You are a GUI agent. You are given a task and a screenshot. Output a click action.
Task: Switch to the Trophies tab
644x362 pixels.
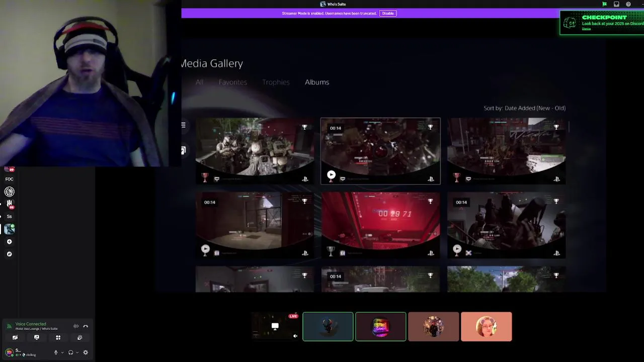(x=276, y=82)
